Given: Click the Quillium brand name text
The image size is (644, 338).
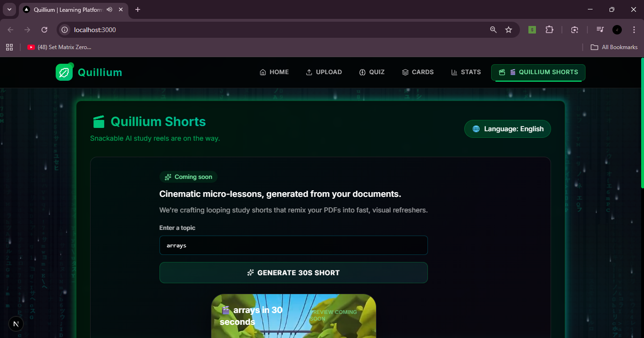Looking at the screenshot, I should pos(100,72).
